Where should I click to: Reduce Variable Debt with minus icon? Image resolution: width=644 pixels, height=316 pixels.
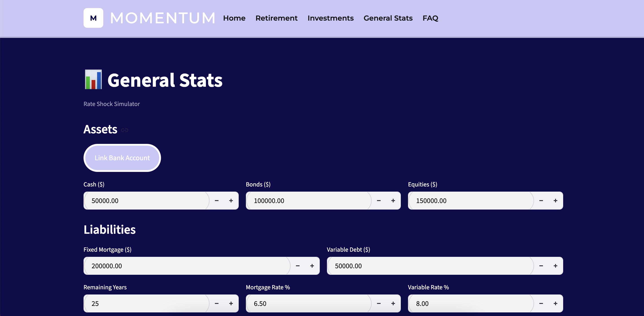(541, 266)
